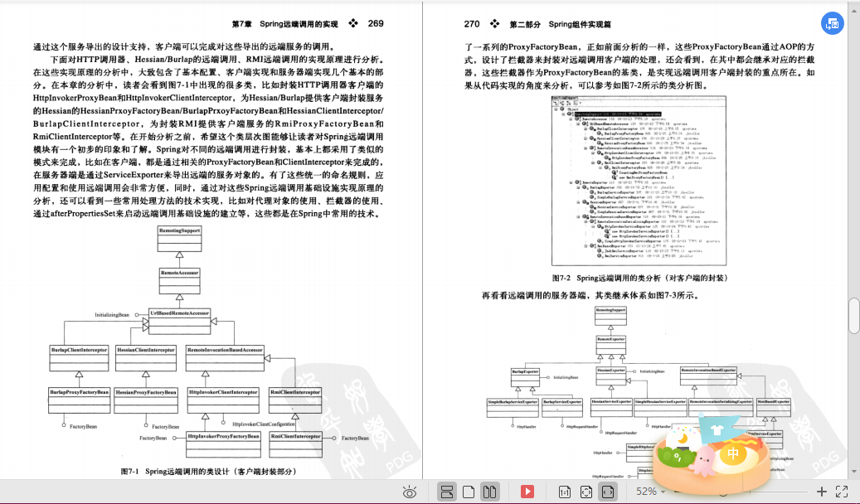Set zoom to actual size 1:1
This screenshot has height=504, width=860.
tap(565, 492)
